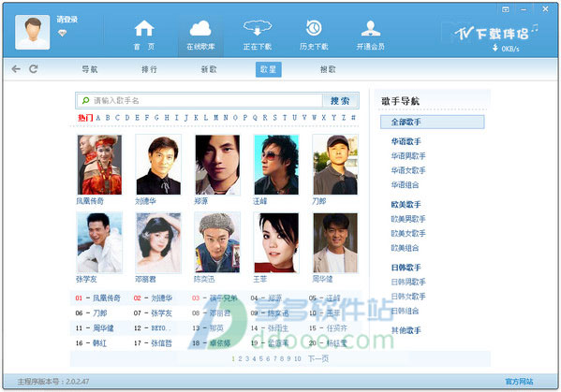Image resolution: width=561 pixels, height=392 pixels.
Task: Filter singers by letter M
Action: pos(215,118)
